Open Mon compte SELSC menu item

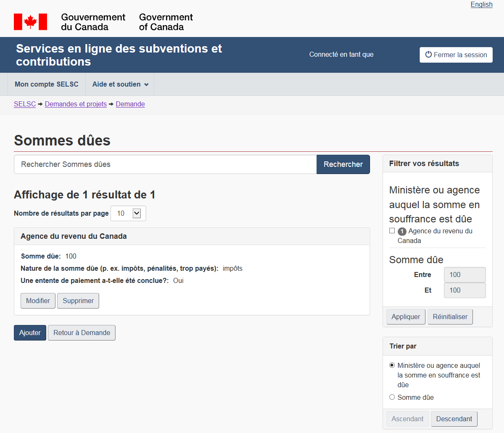pyautogui.click(x=47, y=84)
